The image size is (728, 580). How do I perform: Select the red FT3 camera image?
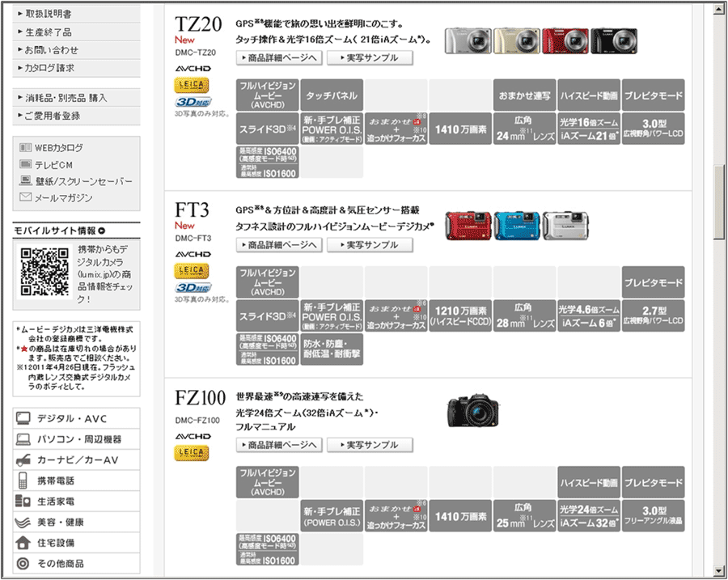468,226
